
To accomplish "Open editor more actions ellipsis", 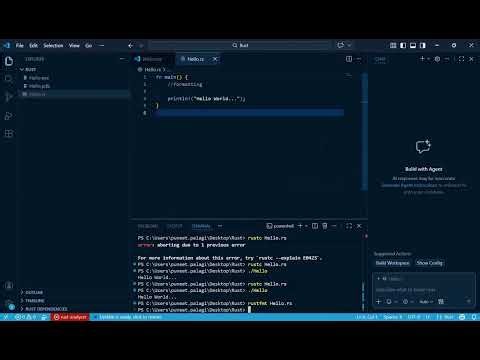I will pos(359,59).
